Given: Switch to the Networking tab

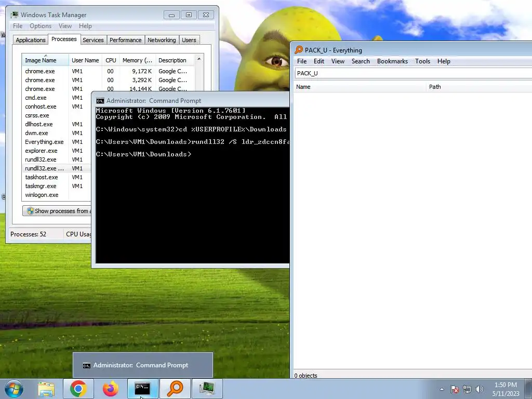Looking at the screenshot, I should (162, 40).
